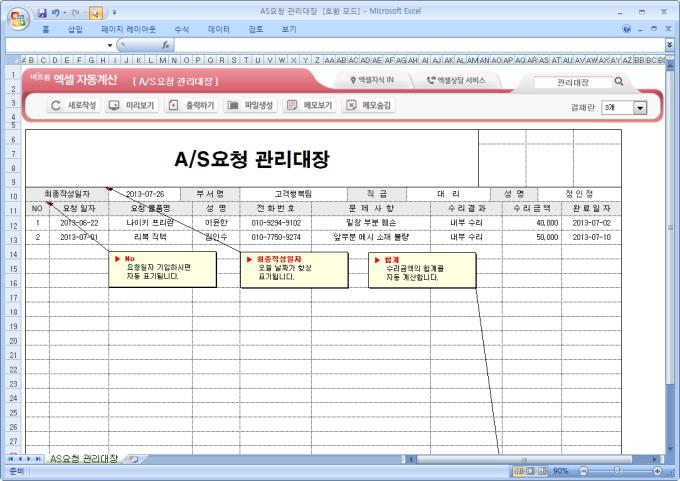Viewport: 680px width, 481px height.
Task: Click the 관리대장 search input field
Action: [x=571, y=82]
